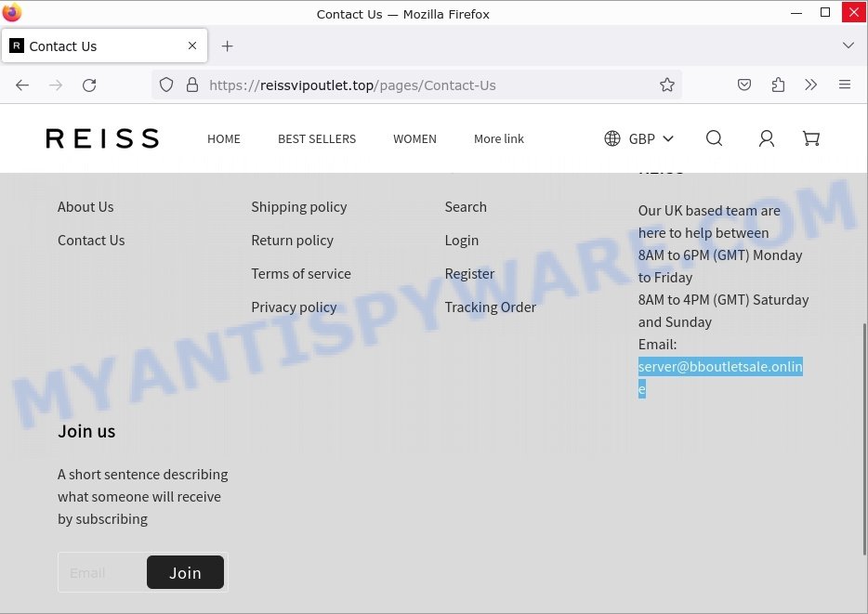Image resolution: width=868 pixels, height=614 pixels.
Task: Bookmark this page with the star icon
Action: coord(667,85)
